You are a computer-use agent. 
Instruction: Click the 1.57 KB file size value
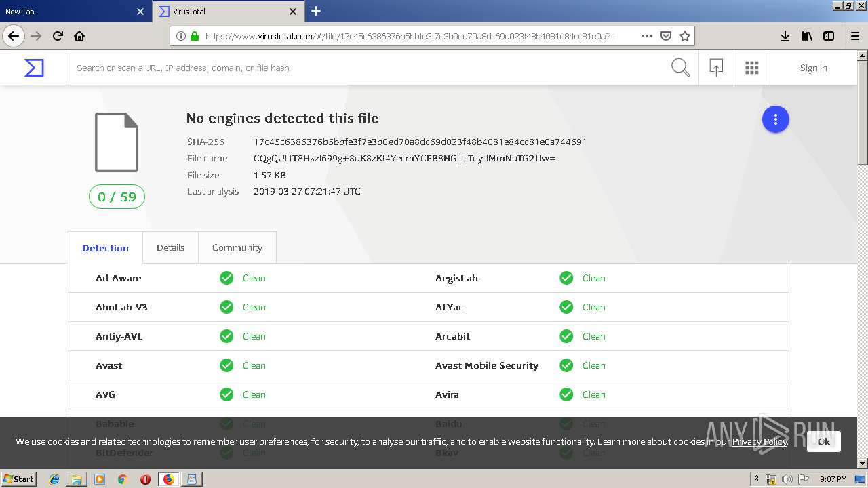point(269,175)
